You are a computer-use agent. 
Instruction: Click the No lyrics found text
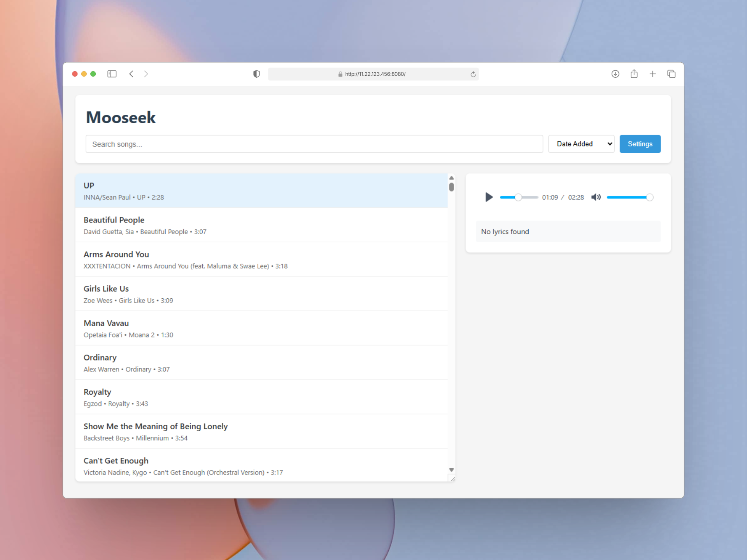(x=505, y=231)
